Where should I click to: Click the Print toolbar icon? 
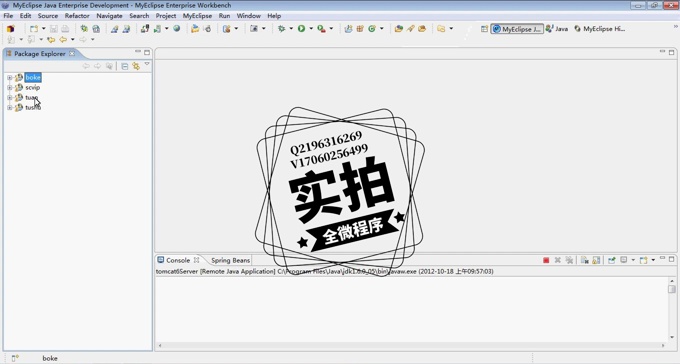[65, 29]
